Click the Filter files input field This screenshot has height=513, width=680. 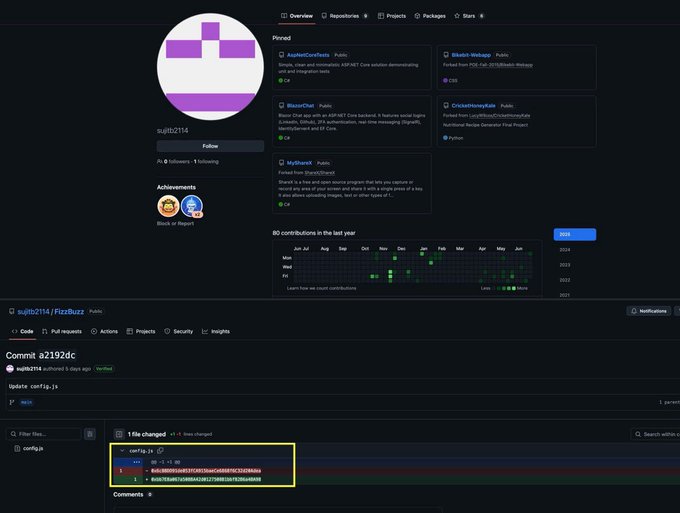(44, 434)
